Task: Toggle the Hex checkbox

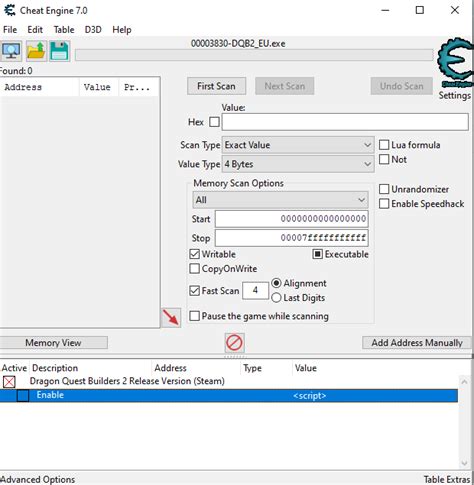Action: 214,122
